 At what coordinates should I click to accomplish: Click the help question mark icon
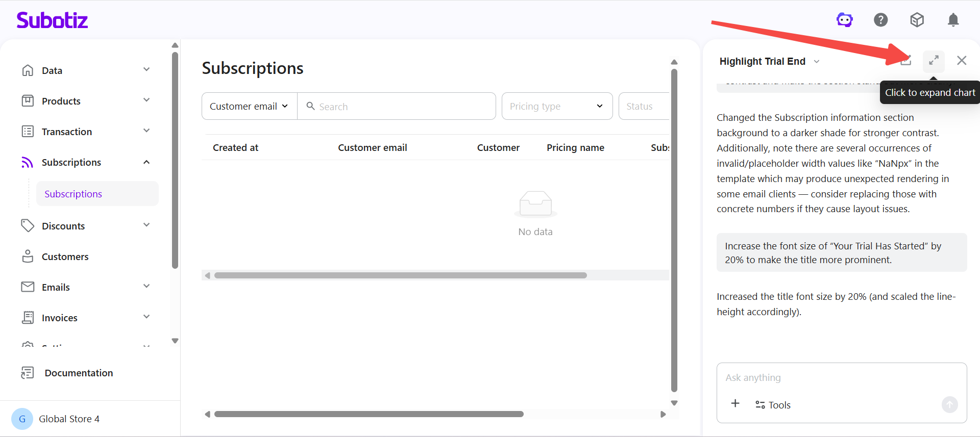coord(880,20)
